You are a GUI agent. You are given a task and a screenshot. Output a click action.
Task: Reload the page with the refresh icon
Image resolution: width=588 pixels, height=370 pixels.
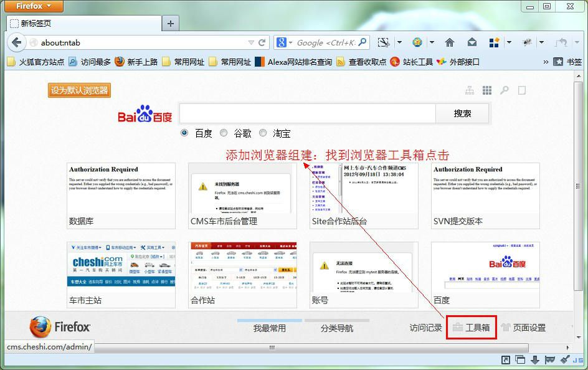(x=262, y=42)
